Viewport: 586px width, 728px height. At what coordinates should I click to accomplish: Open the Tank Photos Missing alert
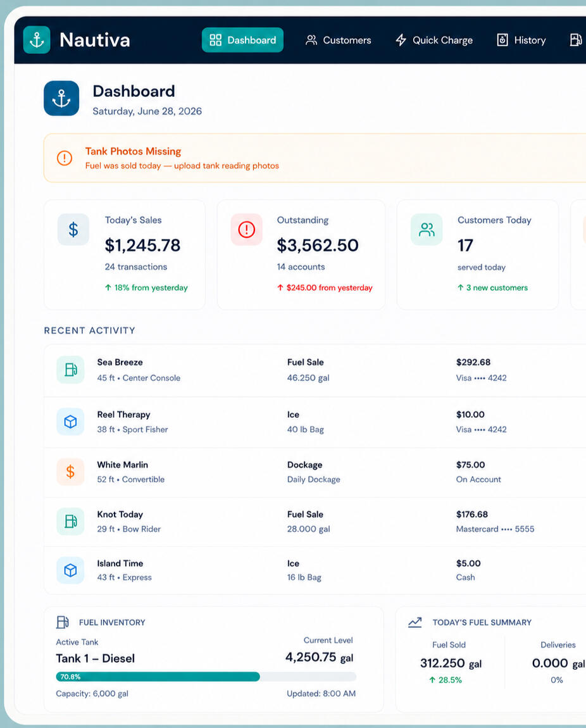pyautogui.click(x=315, y=158)
